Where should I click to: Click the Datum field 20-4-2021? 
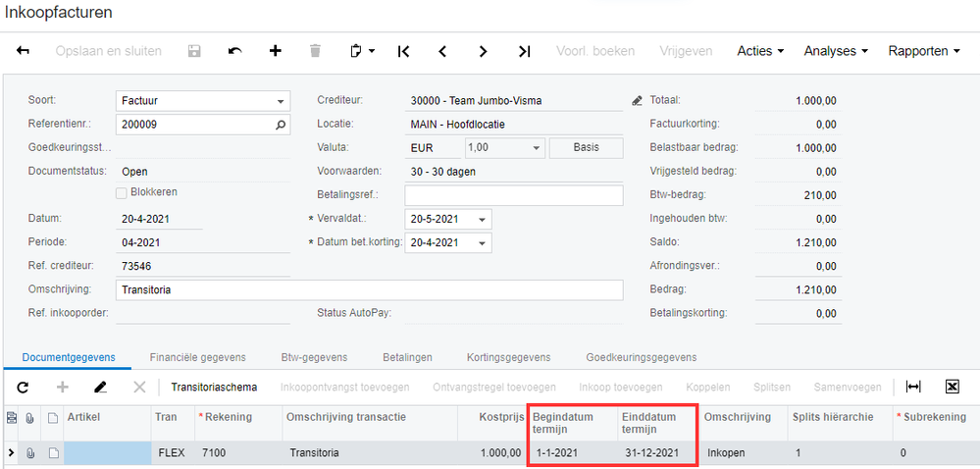coord(159,220)
